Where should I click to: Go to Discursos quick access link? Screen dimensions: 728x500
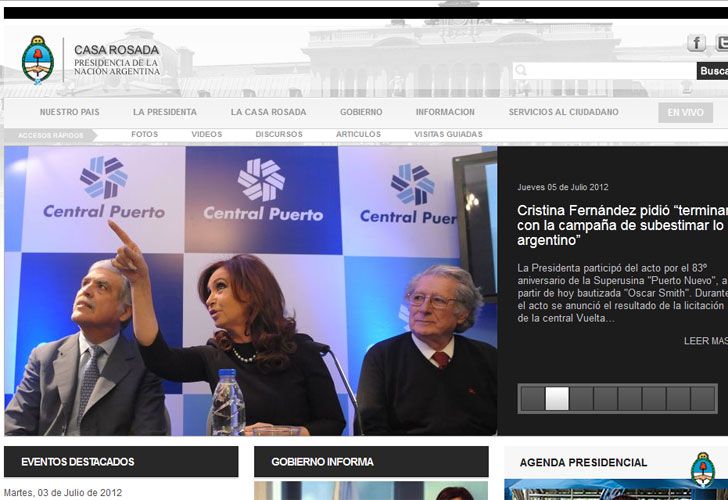[279, 134]
